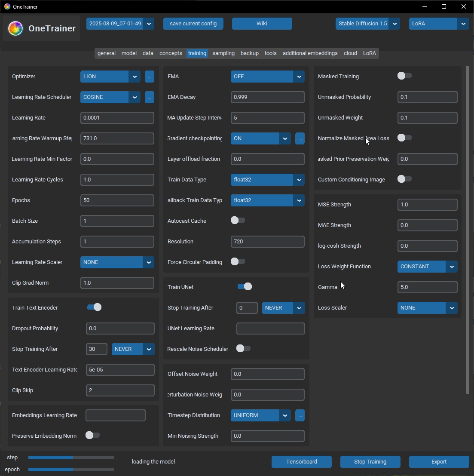Switch to the cloud tab

click(x=350, y=53)
